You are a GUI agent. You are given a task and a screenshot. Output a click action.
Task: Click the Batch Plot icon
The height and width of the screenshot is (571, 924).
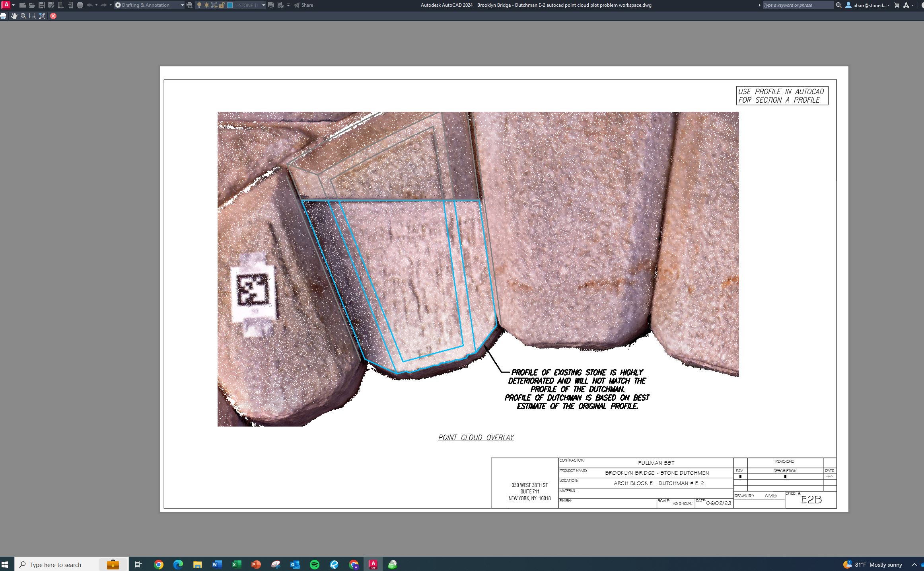(x=190, y=5)
